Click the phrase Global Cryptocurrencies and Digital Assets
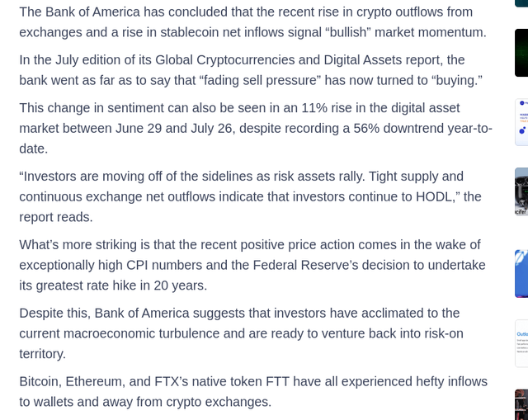Viewport: 528px width, 420px height. [279, 60]
